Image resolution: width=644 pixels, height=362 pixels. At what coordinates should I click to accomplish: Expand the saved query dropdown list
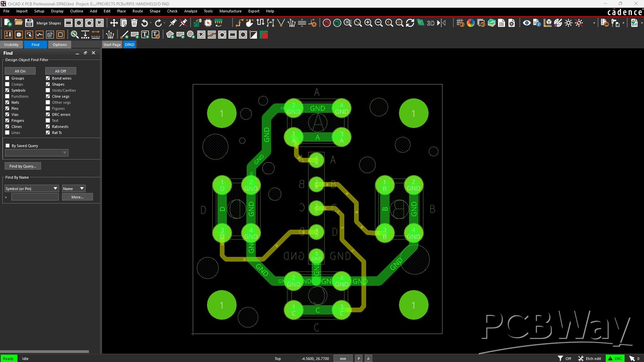[x=37, y=153]
